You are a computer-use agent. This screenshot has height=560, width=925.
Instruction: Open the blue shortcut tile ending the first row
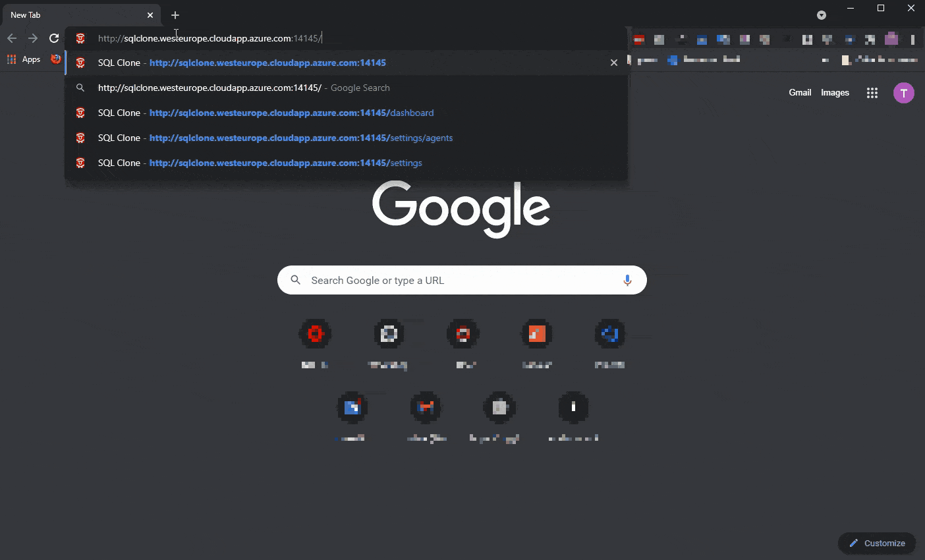coord(610,334)
